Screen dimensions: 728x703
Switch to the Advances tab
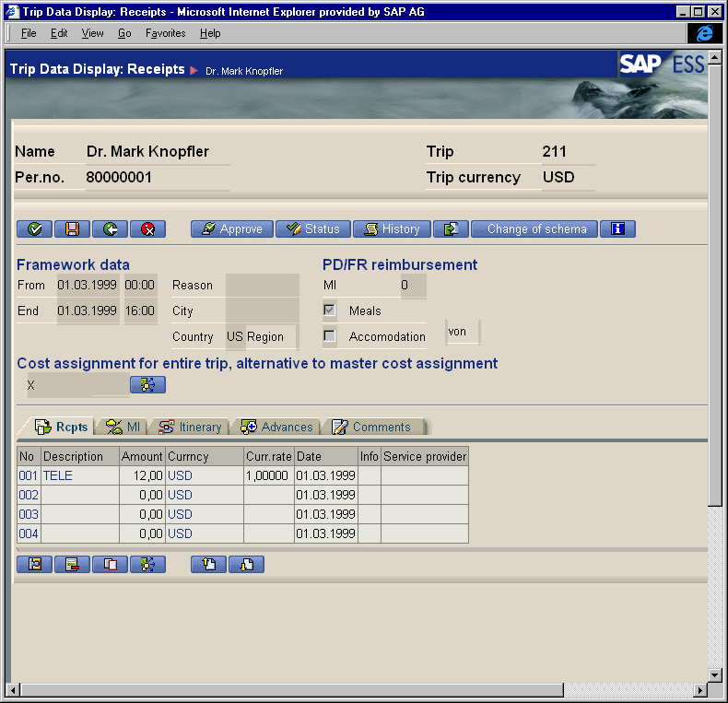click(277, 427)
